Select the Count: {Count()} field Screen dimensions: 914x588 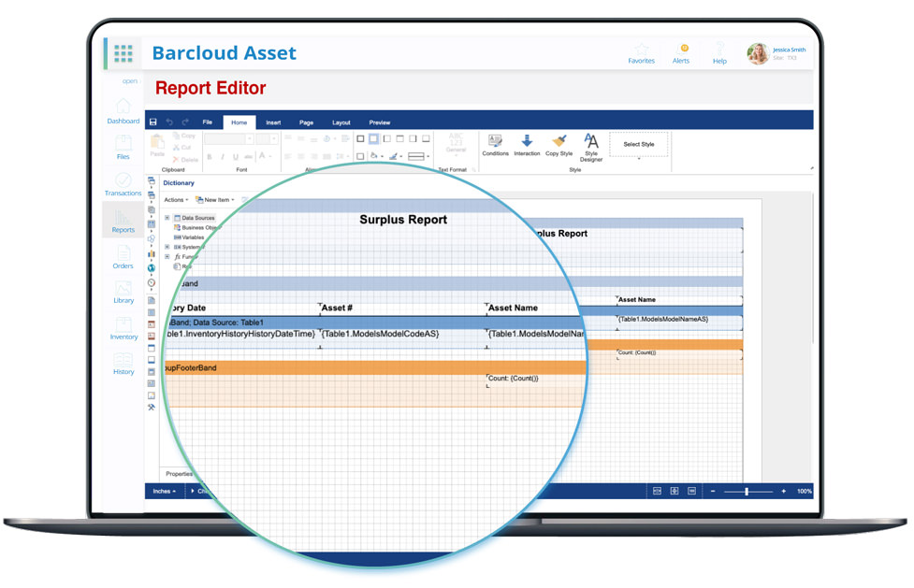[x=514, y=379]
